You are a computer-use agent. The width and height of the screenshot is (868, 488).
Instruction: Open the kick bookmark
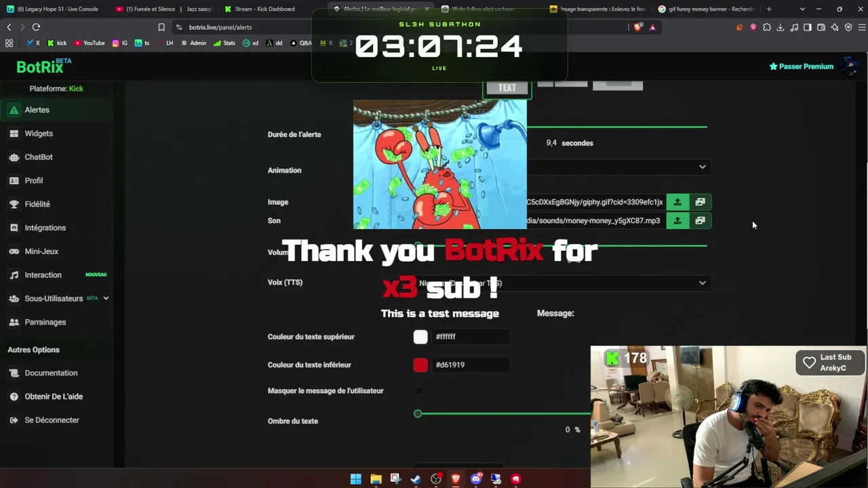click(x=57, y=43)
